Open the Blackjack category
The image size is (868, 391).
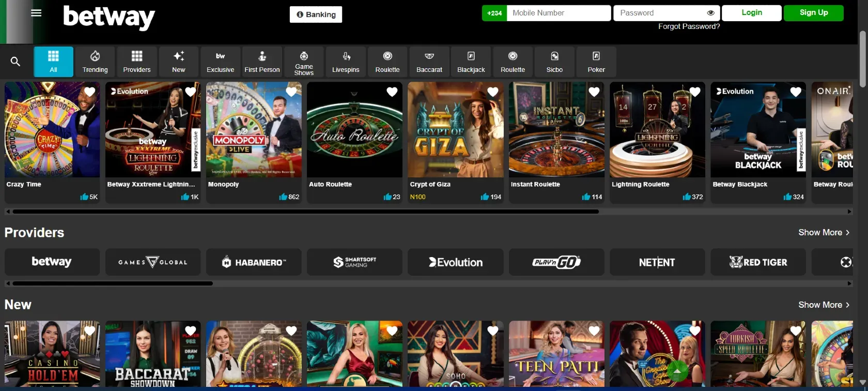pyautogui.click(x=471, y=62)
